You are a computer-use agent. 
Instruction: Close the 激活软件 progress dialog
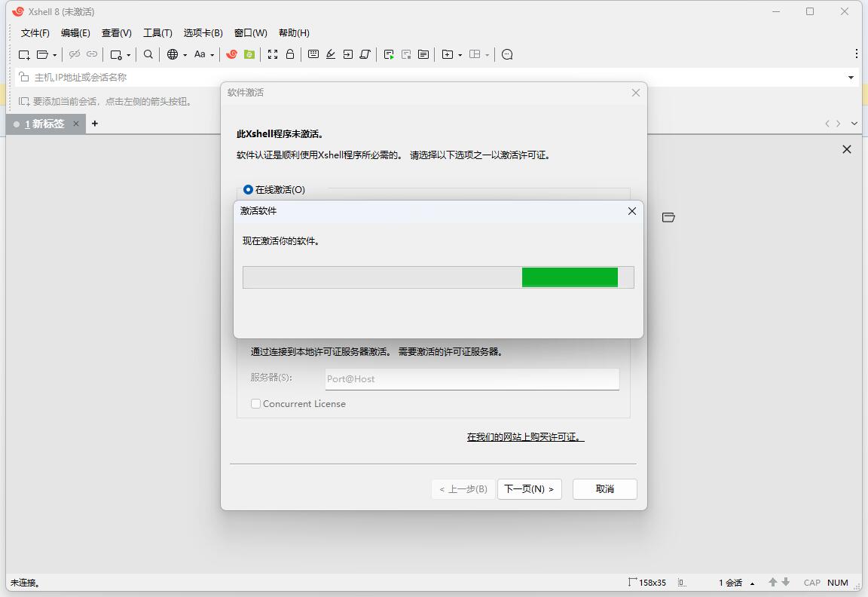click(632, 211)
